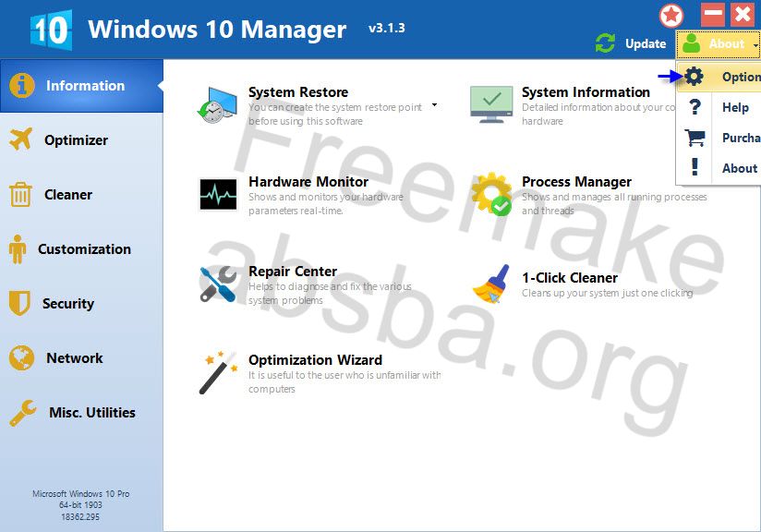Click the green Update refresh icon
The image size is (761, 532).
[605, 43]
